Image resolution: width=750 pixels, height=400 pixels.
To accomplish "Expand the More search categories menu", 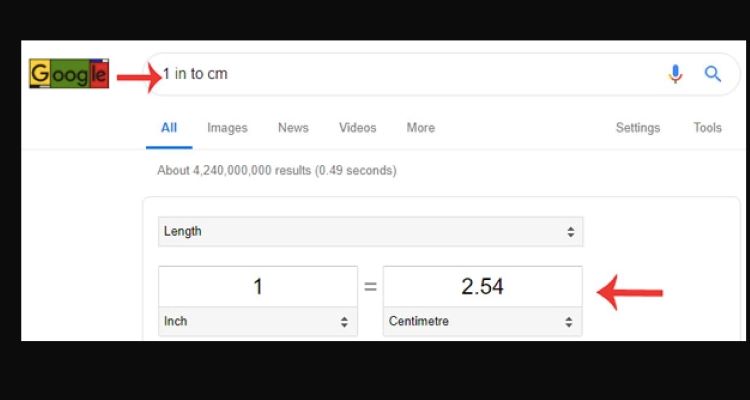I will pyautogui.click(x=420, y=128).
